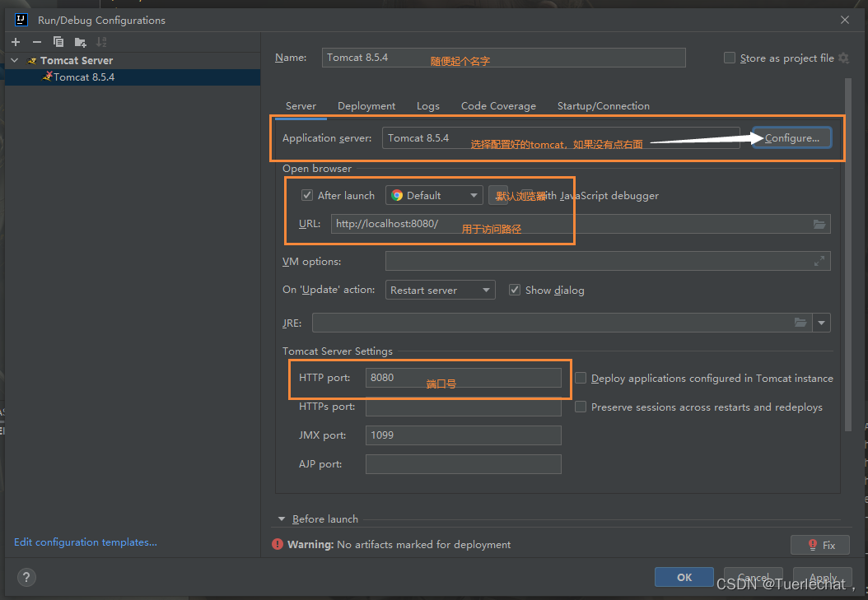Browse for JRE folder icon
This screenshot has width=868, height=600.
tap(800, 323)
